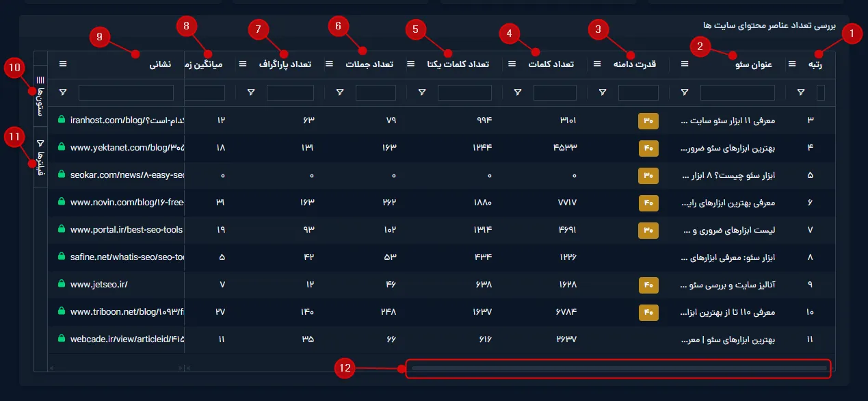Image resolution: width=868 pixels, height=401 pixels.
Task: Sort by the تعداد کلمات column header
Action: click(551, 64)
